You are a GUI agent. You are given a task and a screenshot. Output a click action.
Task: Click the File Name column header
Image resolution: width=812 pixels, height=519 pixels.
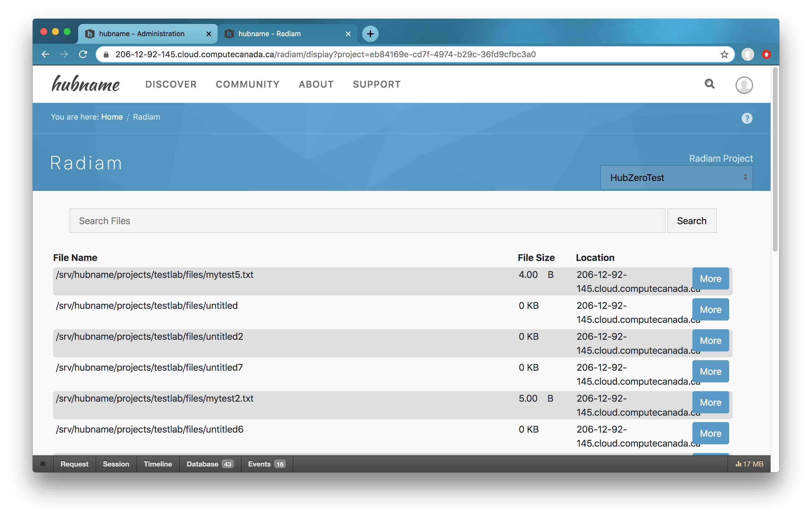point(75,257)
